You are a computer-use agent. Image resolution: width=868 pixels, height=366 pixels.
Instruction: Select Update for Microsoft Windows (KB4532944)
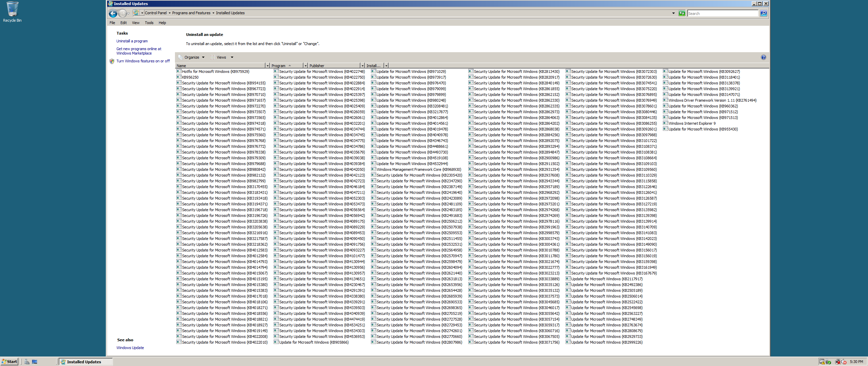coord(410,164)
